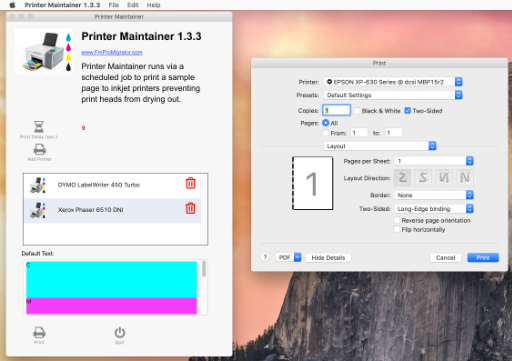The image size is (512, 361).
Task: Open the Layout section dropdown
Action: click(380, 146)
